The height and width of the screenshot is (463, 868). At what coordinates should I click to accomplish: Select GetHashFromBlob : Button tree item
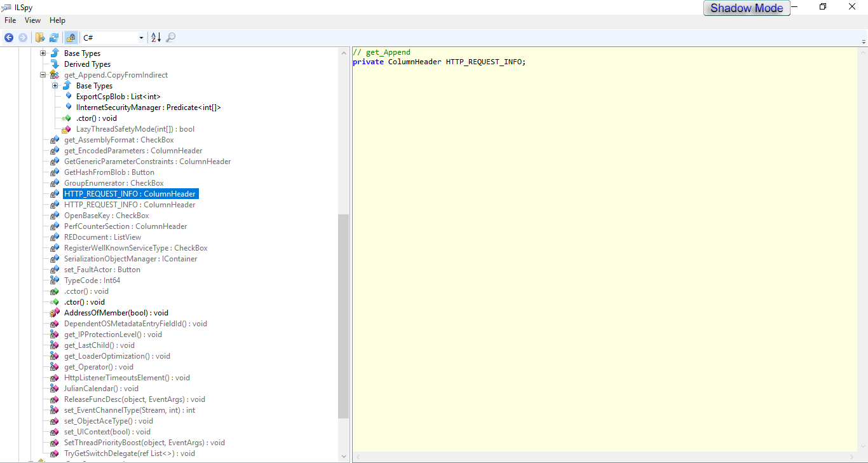pyautogui.click(x=109, y=172)
